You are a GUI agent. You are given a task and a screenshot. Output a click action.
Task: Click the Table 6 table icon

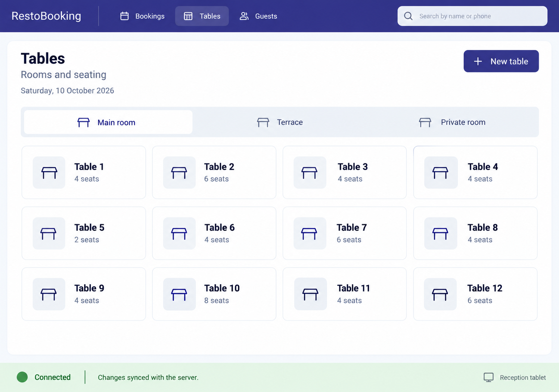pyautogui.click(x=179, y=233)
